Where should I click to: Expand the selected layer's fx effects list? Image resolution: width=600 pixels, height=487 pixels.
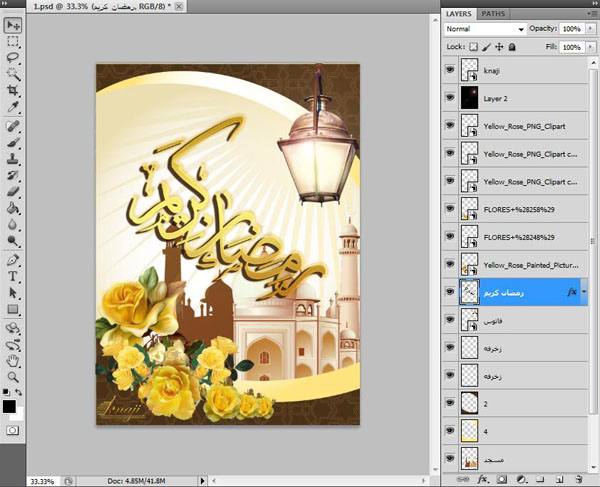(x=584, y=292)
